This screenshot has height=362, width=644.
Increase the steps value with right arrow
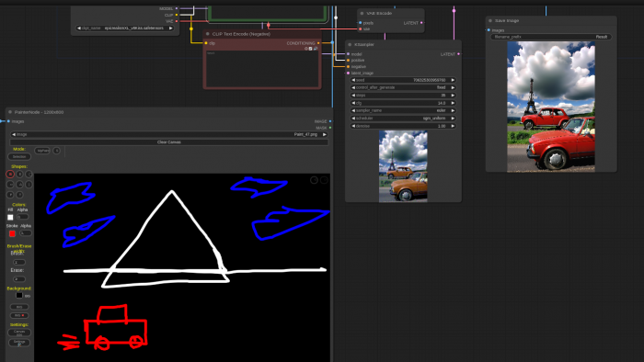[x=453, y=96]
